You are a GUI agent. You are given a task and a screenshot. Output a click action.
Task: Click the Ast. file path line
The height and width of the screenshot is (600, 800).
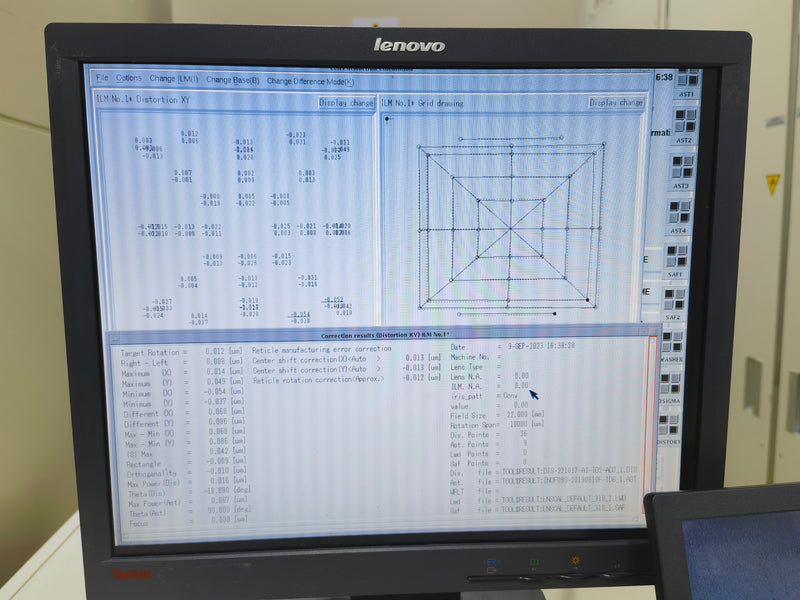[543, 481]
